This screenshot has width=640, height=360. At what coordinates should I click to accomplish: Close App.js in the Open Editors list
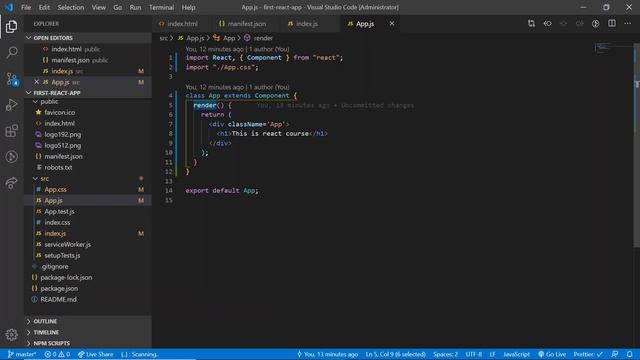pos(36,82)
